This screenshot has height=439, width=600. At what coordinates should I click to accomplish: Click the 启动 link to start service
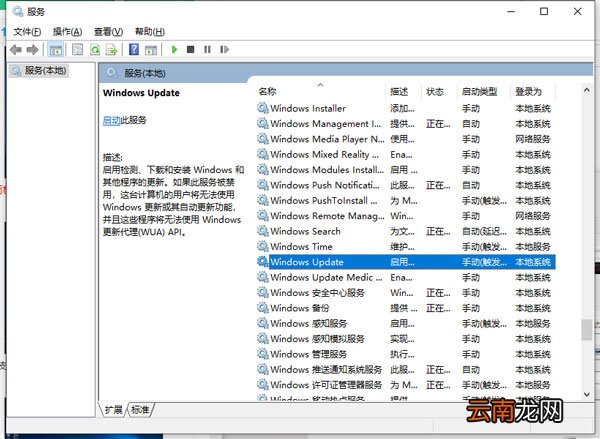[111, 120]
